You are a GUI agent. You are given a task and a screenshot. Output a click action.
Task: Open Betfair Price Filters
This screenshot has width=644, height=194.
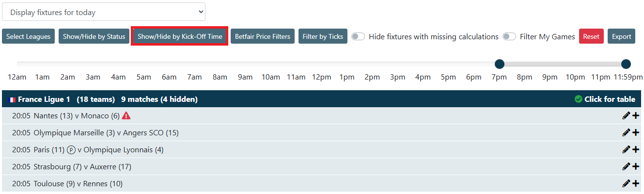tap(262, 36)
